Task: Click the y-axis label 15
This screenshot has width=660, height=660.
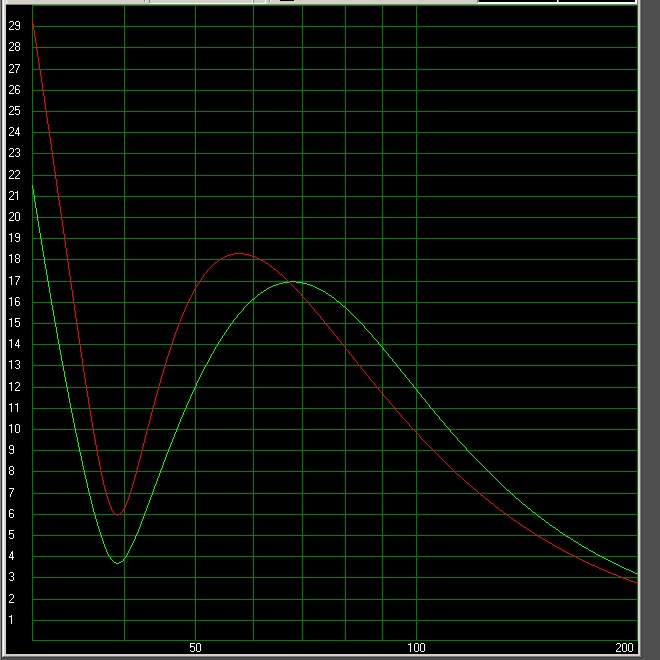Action: (14, 323)
